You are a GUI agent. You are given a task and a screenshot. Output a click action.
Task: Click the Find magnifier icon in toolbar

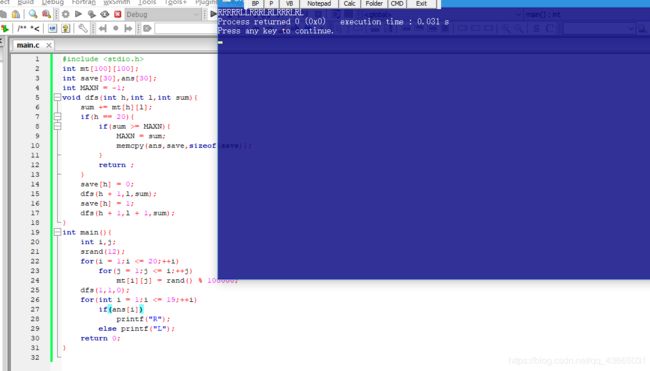[33, 14]
